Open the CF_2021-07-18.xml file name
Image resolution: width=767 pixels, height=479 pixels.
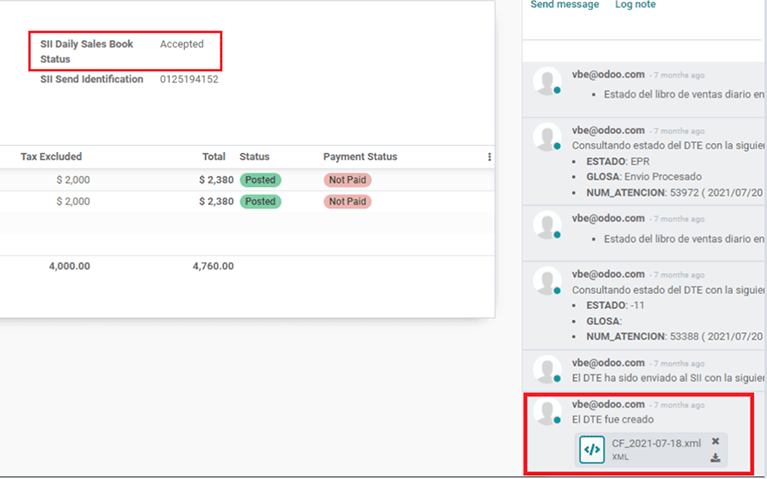(656, 443)
